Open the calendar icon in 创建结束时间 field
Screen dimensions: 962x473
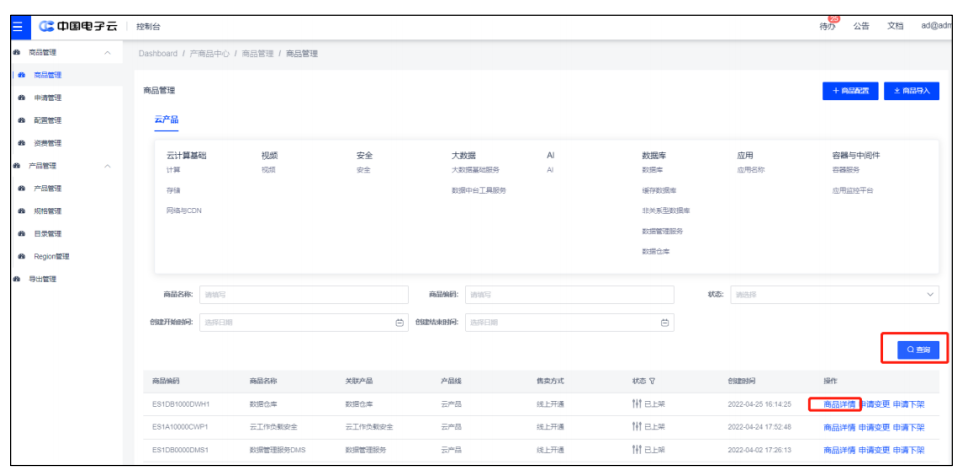(x=664, y=323)
